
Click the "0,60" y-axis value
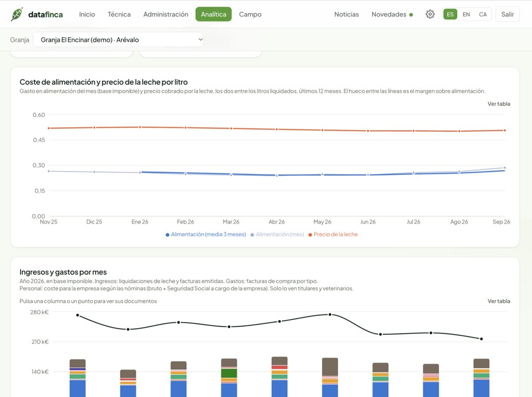pos(39,115)
